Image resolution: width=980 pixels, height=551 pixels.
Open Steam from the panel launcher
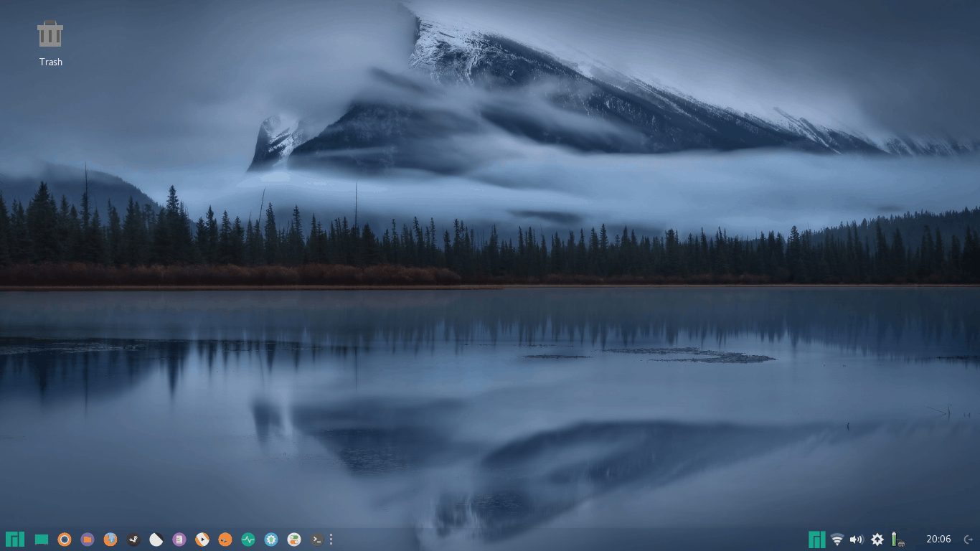pyautogui.click(x=133, y=540)
